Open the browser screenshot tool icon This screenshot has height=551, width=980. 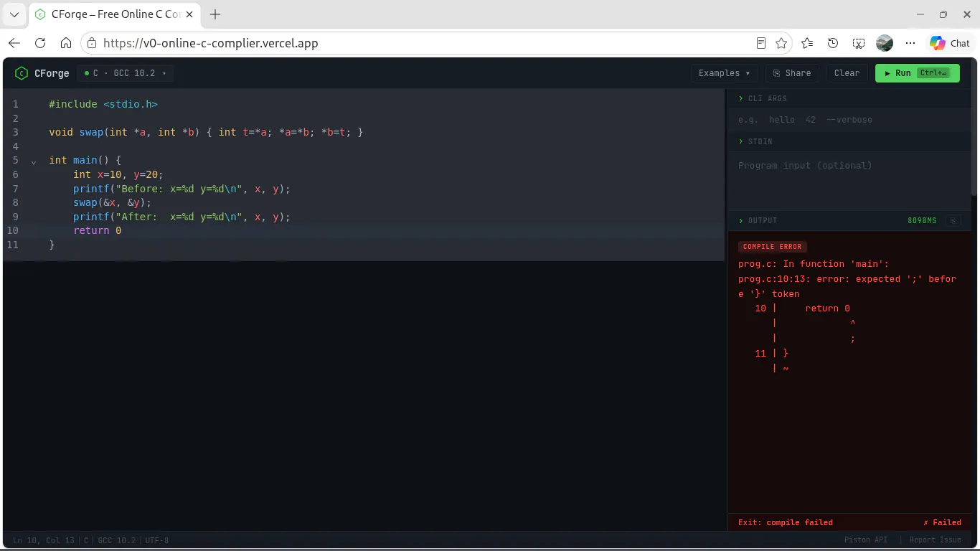click(859, 43)
